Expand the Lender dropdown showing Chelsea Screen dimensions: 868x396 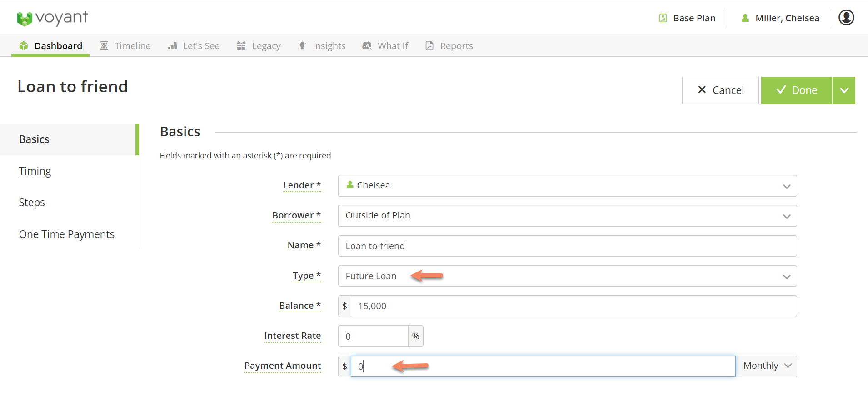tap(567, 186)
